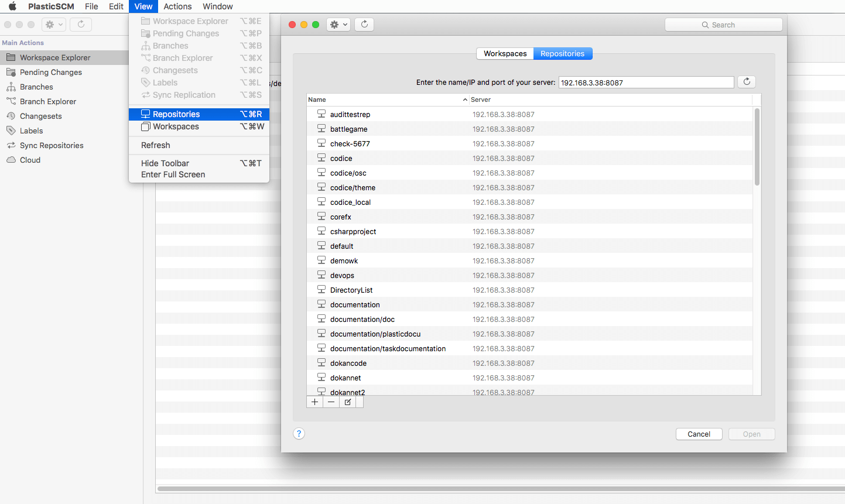The image size is (845, 504).
Task: Switch to the Workspaces tab
Action: 505,53
